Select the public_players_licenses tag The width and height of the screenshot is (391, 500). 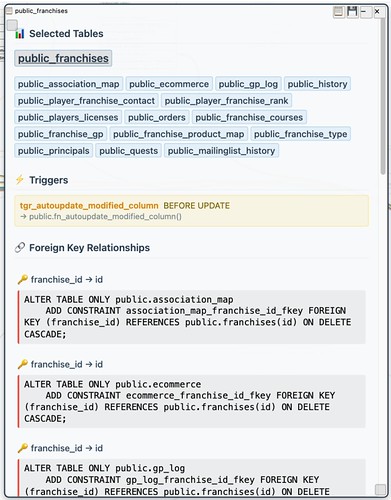click(68, 117)
